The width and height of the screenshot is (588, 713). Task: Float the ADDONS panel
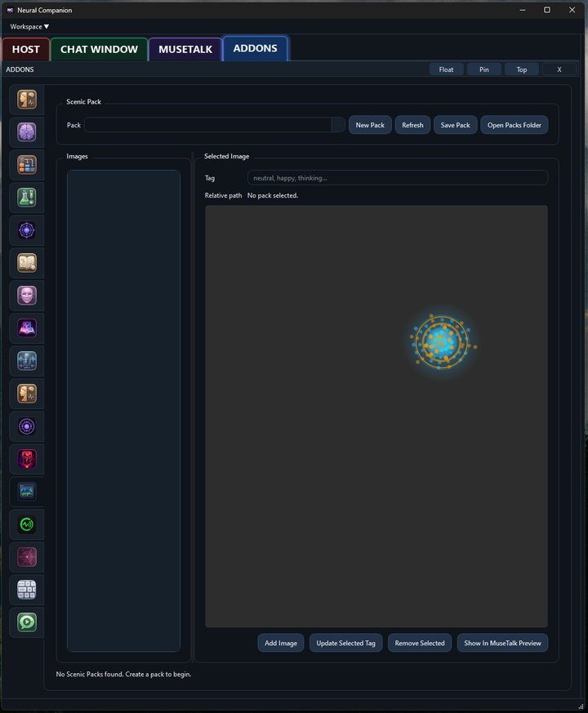[x=446, y=69]
